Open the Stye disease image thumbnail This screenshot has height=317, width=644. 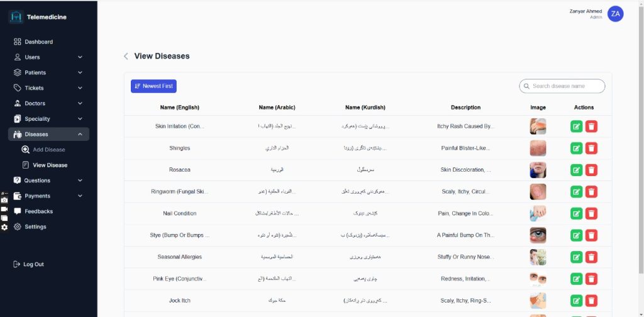pos(538,235)
